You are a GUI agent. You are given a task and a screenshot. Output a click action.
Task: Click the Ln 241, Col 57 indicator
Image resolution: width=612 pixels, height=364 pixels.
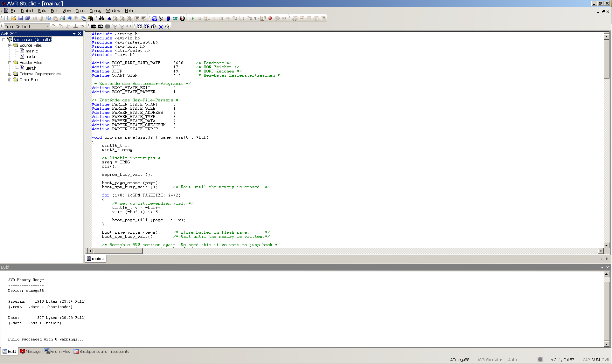pos(561,360)
